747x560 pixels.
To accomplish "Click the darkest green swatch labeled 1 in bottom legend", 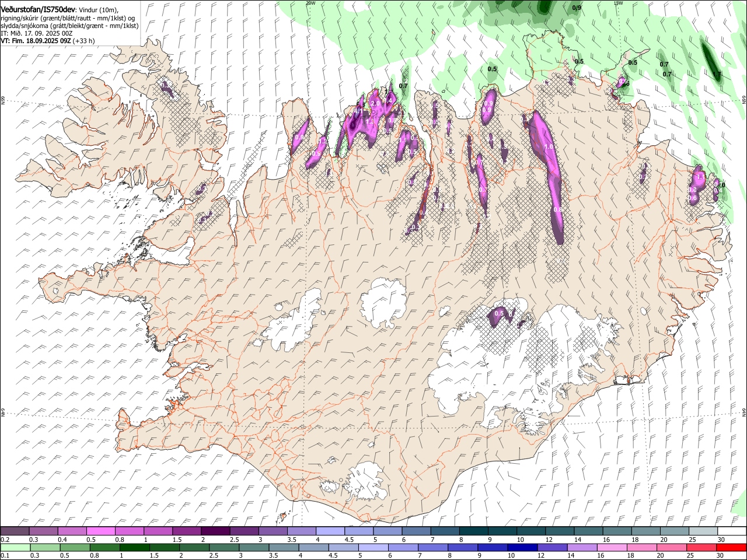I will (x=134, y=548).
